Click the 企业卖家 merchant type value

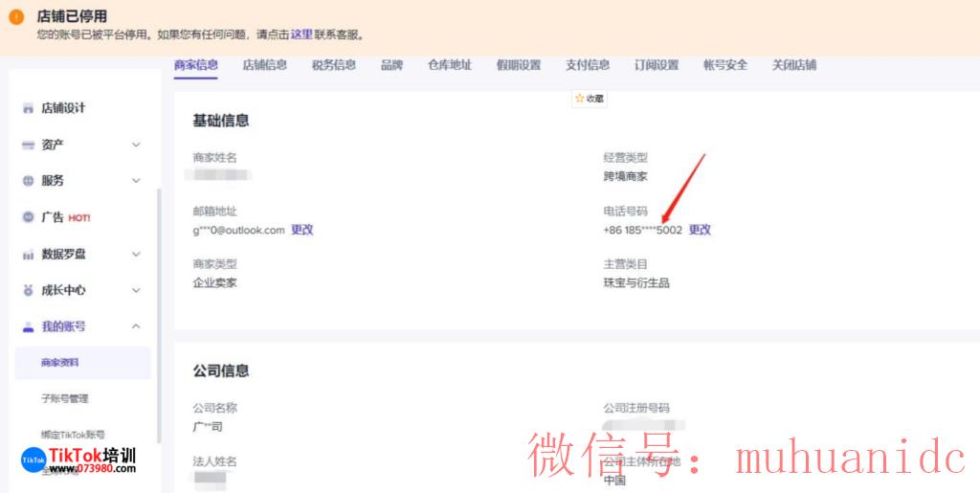[x=215, y=283]
